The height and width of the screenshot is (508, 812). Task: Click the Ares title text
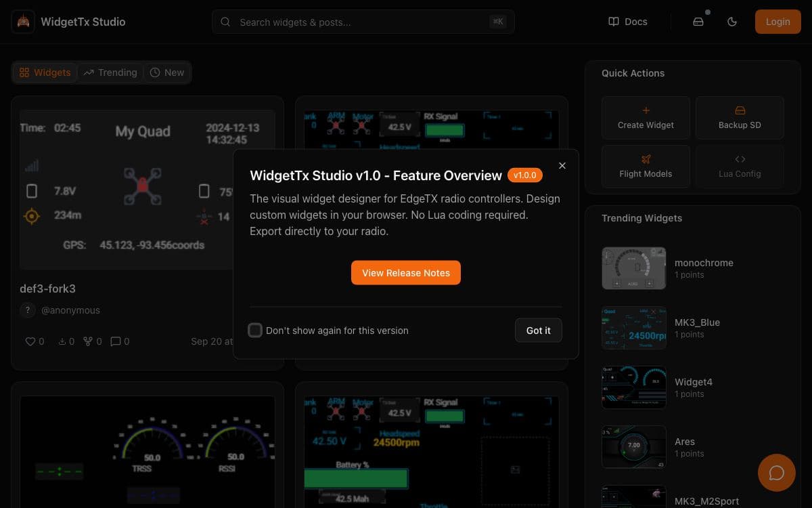pyautogui.click(x=685, y=442)
